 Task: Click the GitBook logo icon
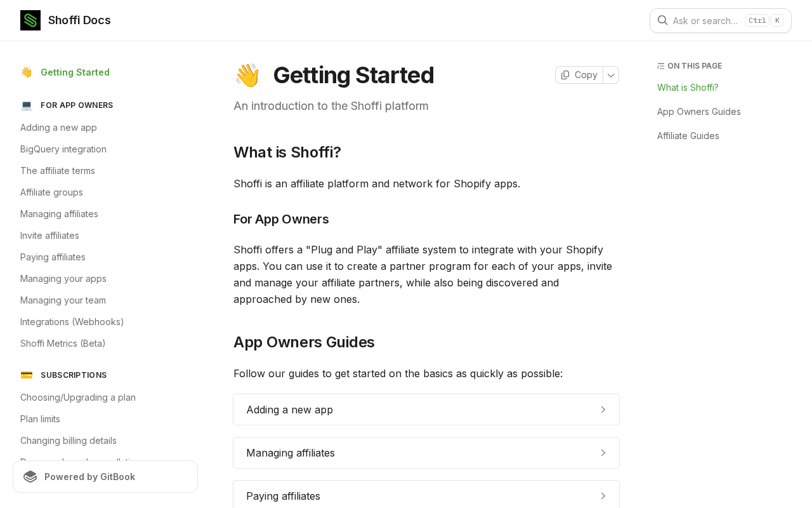coord(30,477)
